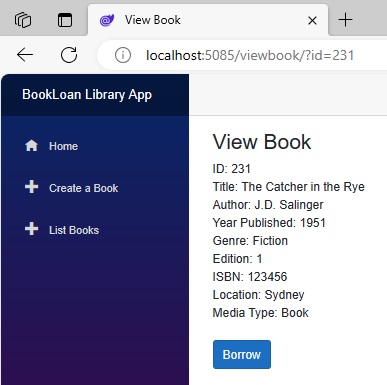The height and width of the screenshot is (385, 387).
Task: Click the Borrow button
Action: click(x=242, y=354)
